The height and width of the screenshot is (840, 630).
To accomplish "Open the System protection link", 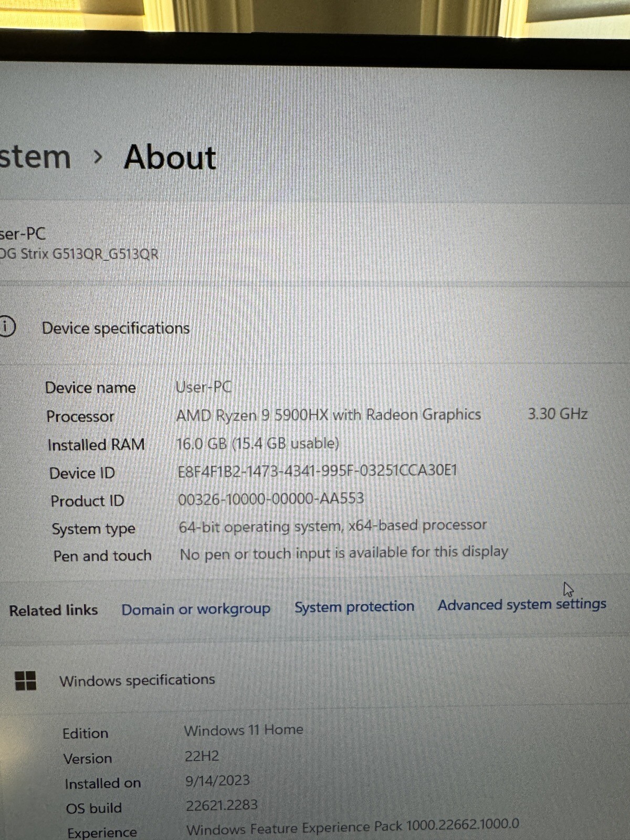I will (x=354, y=606).
